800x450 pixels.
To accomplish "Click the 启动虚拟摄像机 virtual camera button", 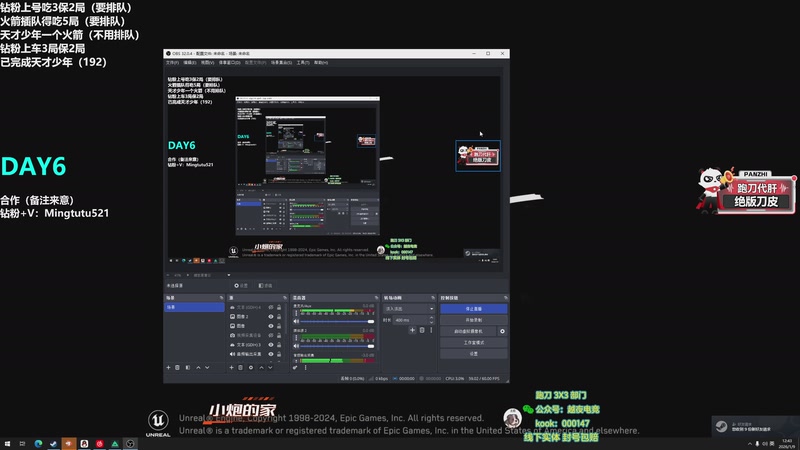I will 468,331.
